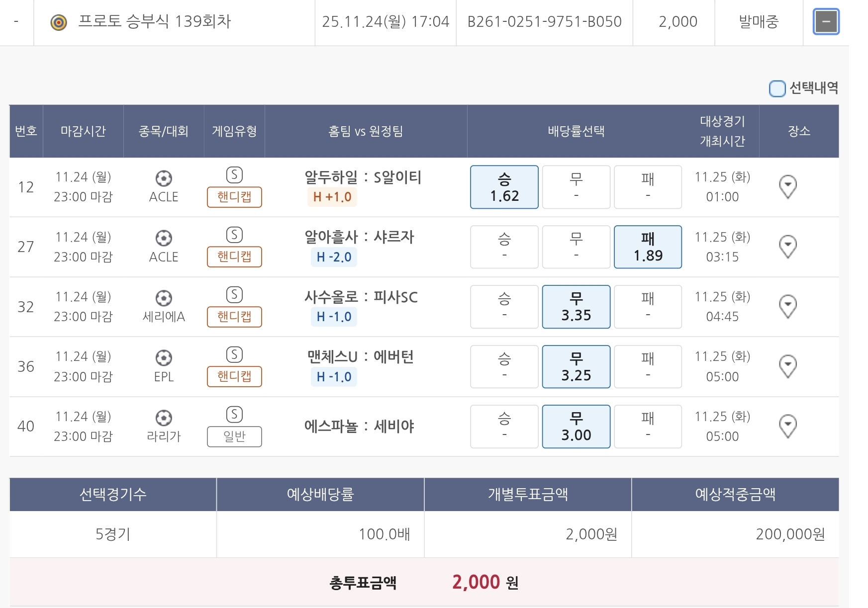Click the 핸디캡 badge for match 27
The width and height of the screenshot is (868, 608).
234,257
